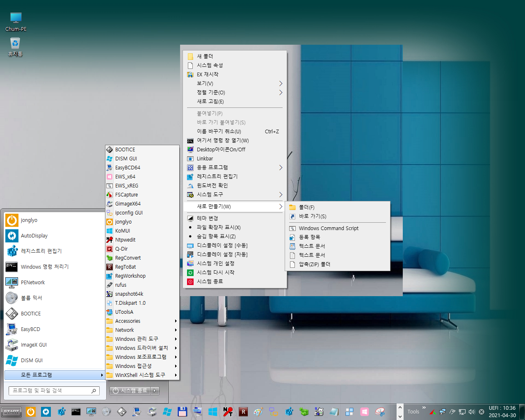
Task: Select Linkbar in the context menu
Action: point(235,159)
